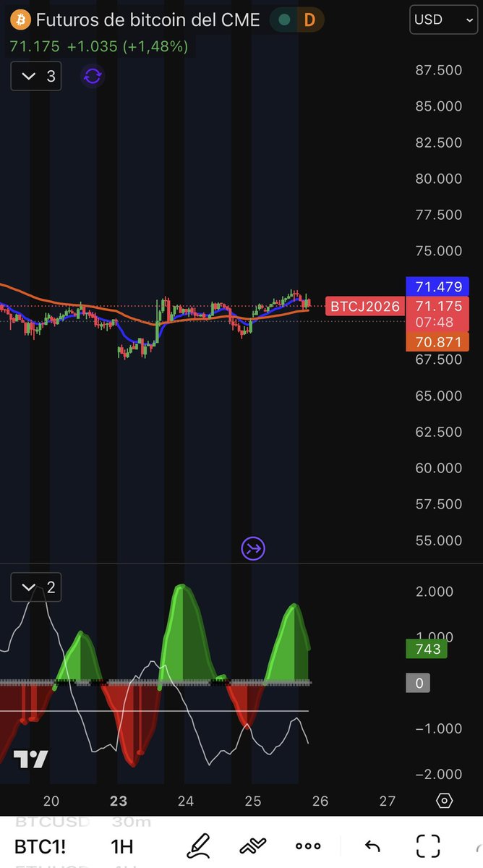
Task: Open chart settings hexagon icon
Action: click(445, 801)
